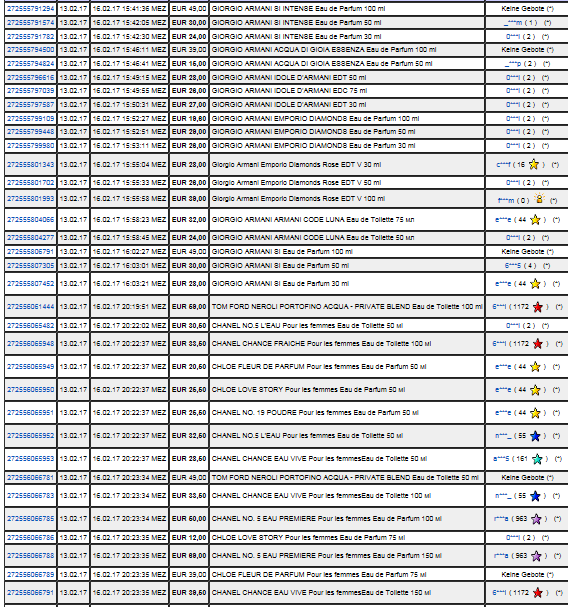
Task: Click end time '16.02.17 15:41:36 MEZ'
Action: coord(129,9)
